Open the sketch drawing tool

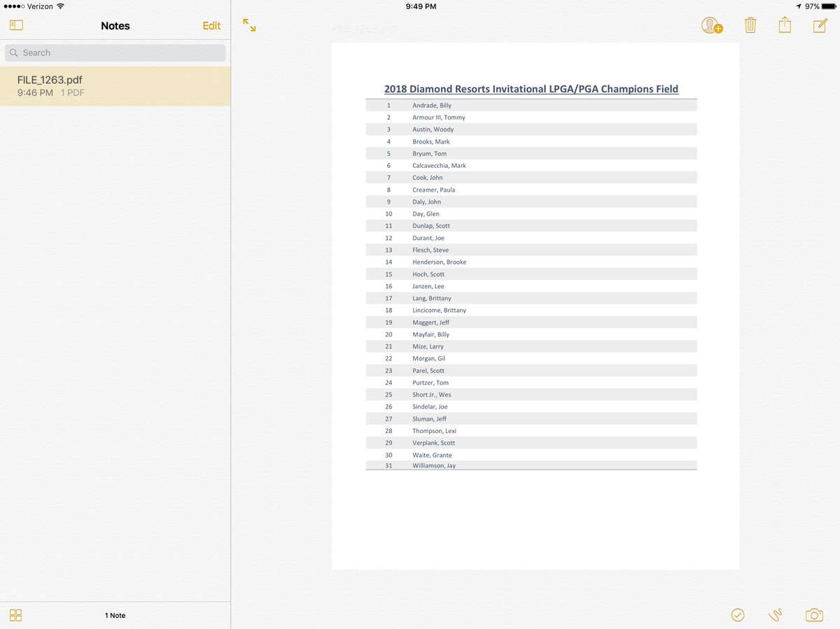click(x=776, y=615)
